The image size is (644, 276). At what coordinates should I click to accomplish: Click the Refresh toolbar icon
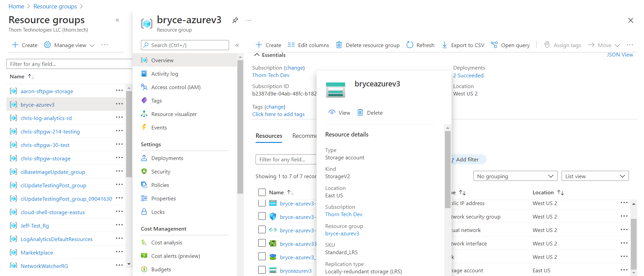click(410, 45)
